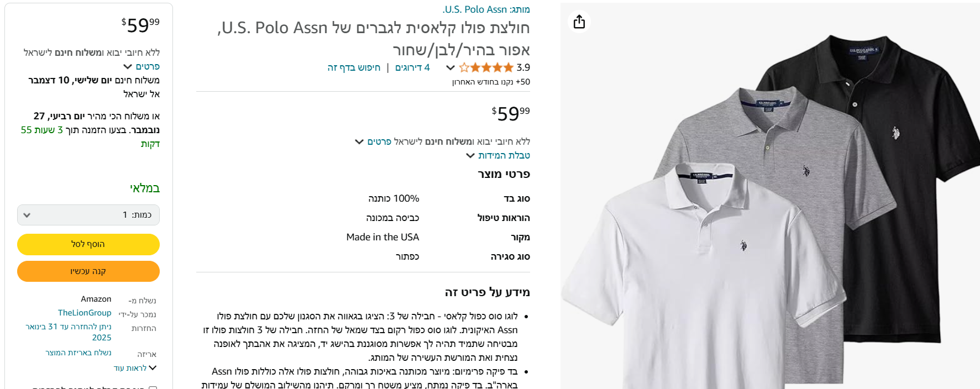
Task: Open the TheLionGroup seller link
Action: click(x=85, y=313)
